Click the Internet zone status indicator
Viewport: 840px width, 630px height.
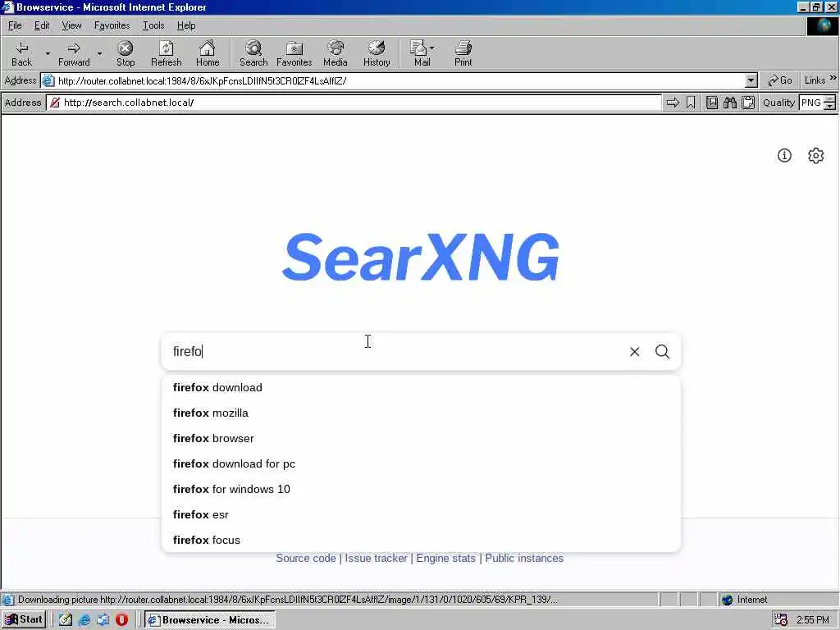pos(745,600)
